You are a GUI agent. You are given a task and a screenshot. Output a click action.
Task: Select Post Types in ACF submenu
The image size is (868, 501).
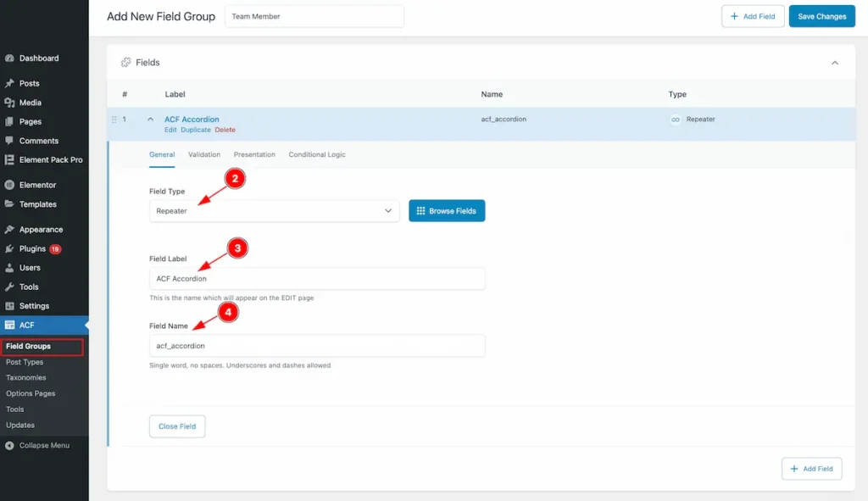[x=25, y=362]
